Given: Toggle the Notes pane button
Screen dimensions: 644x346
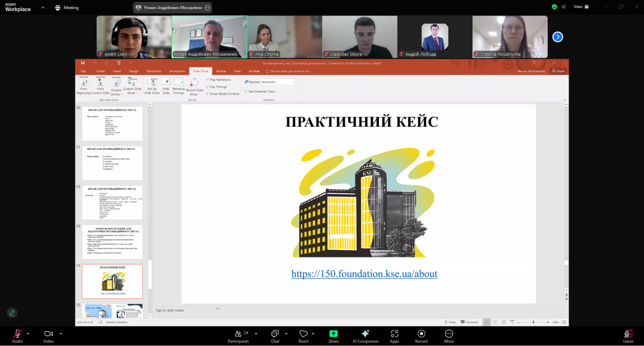Looking at the screenshot, I should click(450, 322).
